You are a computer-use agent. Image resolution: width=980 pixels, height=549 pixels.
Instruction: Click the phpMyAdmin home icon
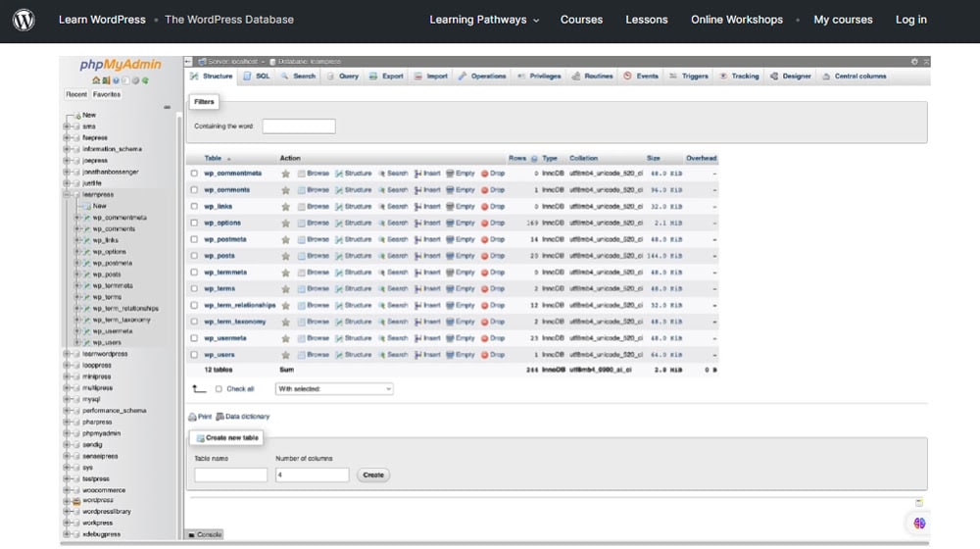coord(96,80)
